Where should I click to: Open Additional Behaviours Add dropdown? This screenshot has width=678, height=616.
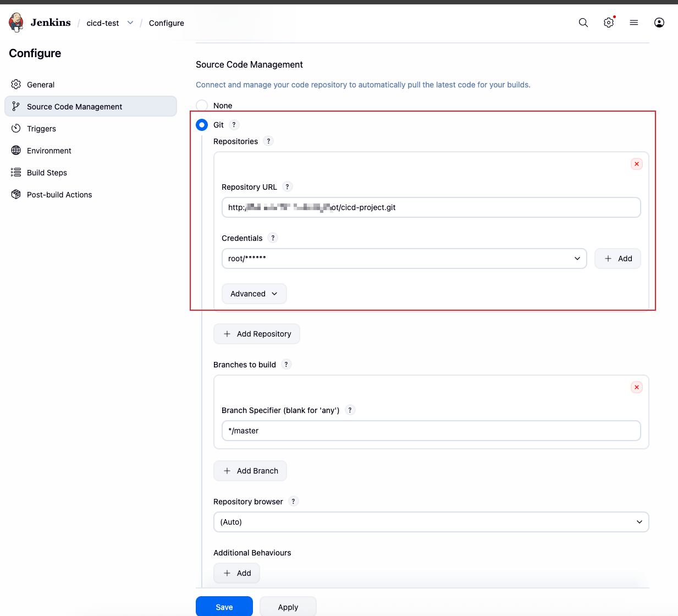click(236, 573)
